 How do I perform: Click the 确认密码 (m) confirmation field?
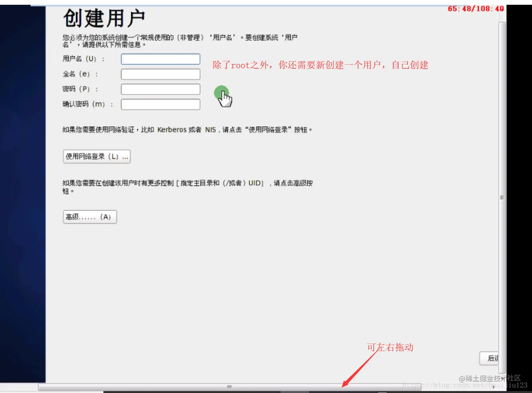[160, 104]
